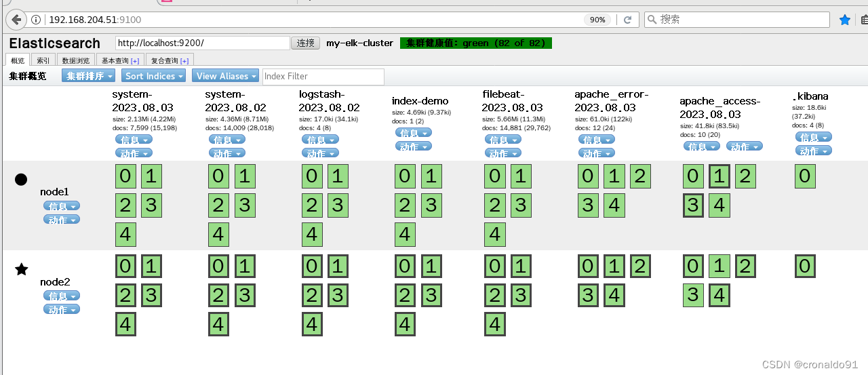
Task: Expand the View Aliases dropdown
Action: (x=226, y=76)
